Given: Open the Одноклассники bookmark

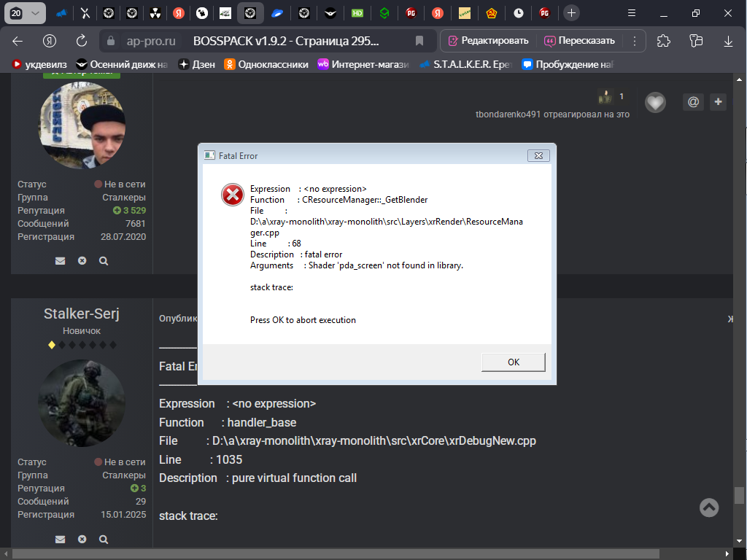Looking at the screenshot, I should [266, 64].
